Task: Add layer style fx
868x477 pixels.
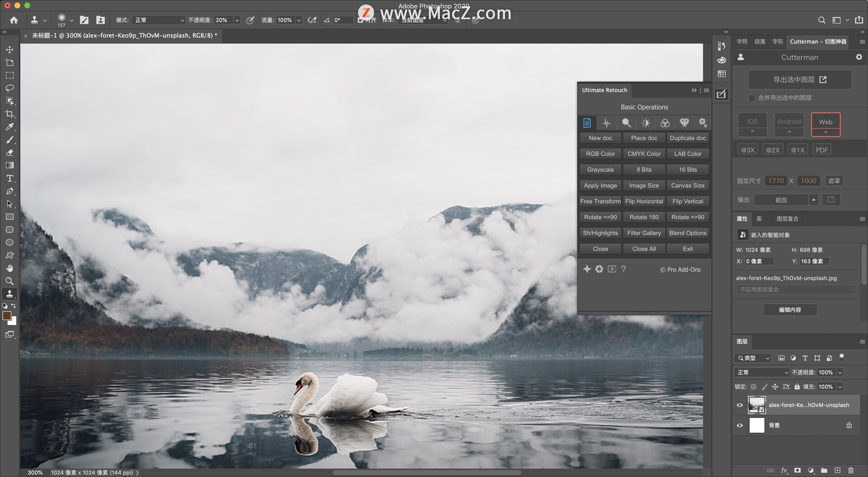Action: point(784,470)
